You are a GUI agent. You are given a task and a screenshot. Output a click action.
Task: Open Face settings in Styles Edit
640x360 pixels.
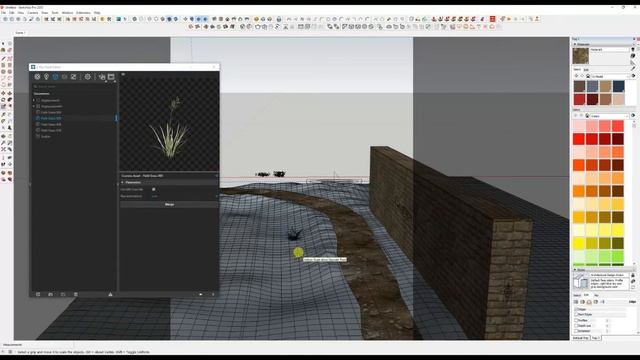tap(583, 302)
